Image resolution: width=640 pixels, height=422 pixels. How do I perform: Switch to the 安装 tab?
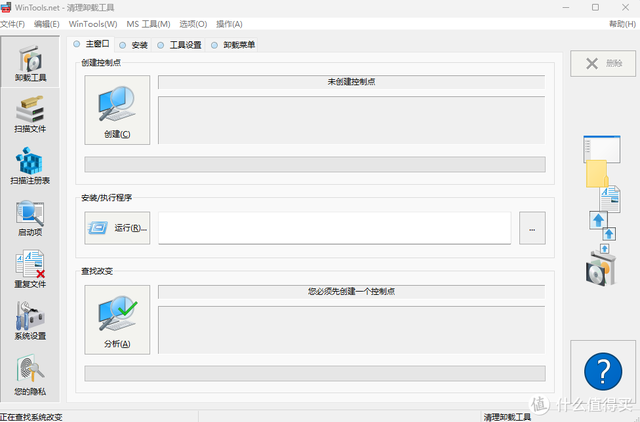pyautogui.click(x=133, y=45)
